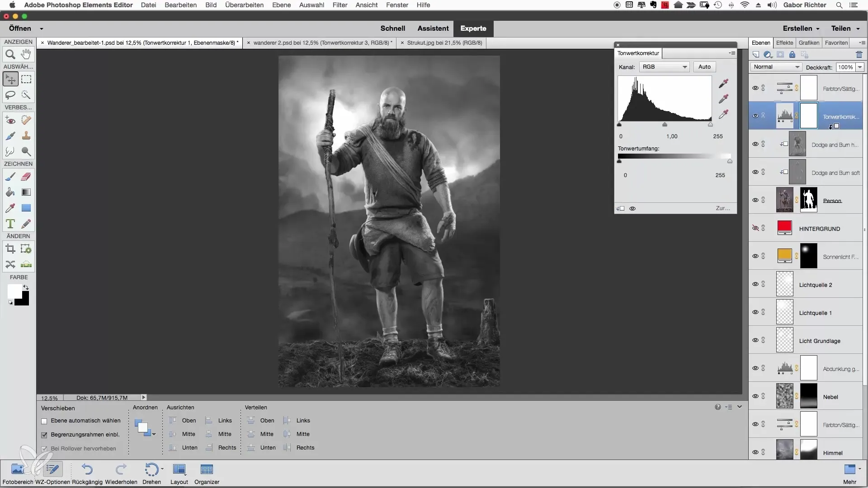Click the foreground color swatch
The height and width of the screenshot is (488, 868).
[14, 291]
